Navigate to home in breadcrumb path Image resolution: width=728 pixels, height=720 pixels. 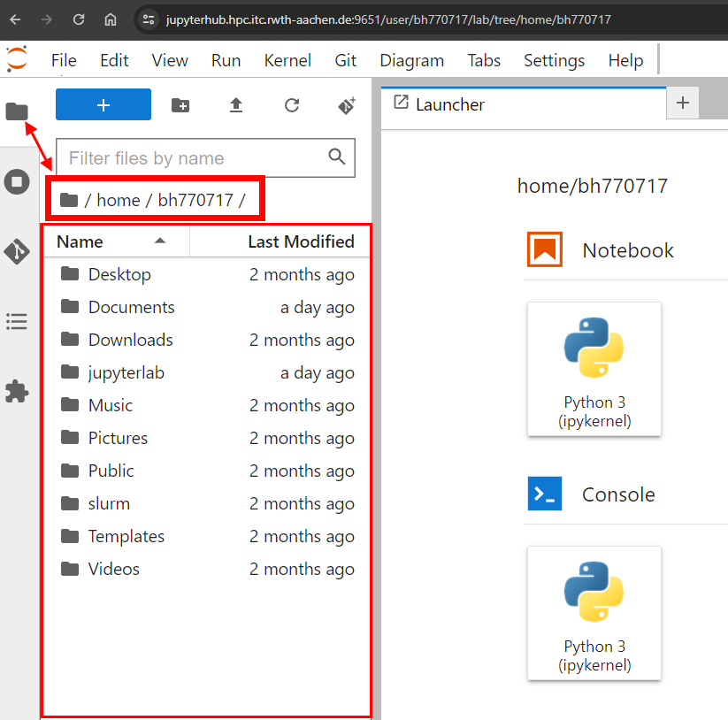click(x=119, y=200)
